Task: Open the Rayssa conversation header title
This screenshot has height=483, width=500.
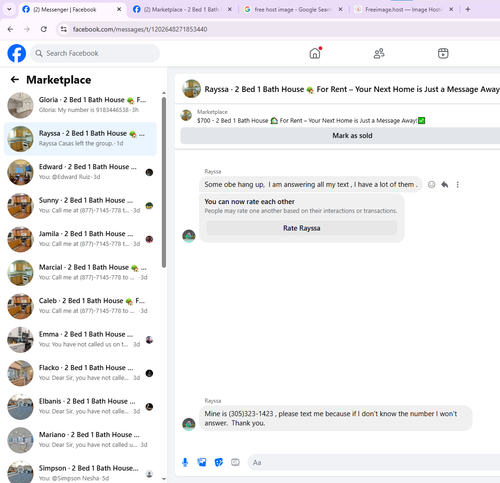Action: [x=352, y=89]
